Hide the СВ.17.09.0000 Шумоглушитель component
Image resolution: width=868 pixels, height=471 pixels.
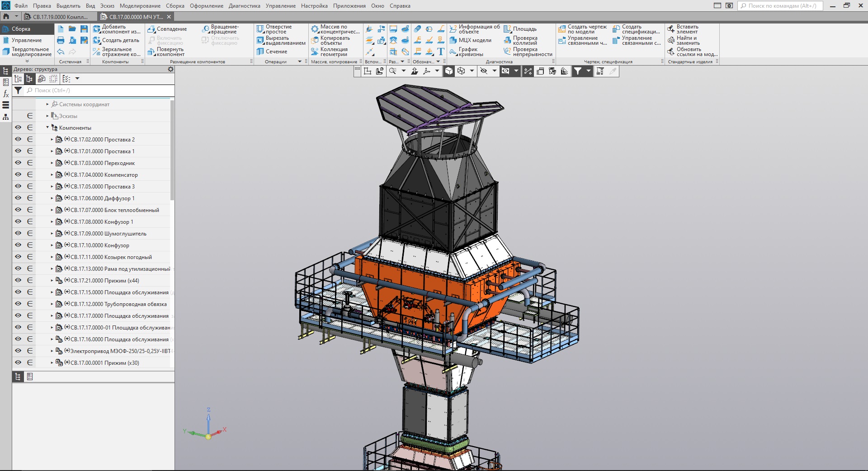[x=18, y=234]
